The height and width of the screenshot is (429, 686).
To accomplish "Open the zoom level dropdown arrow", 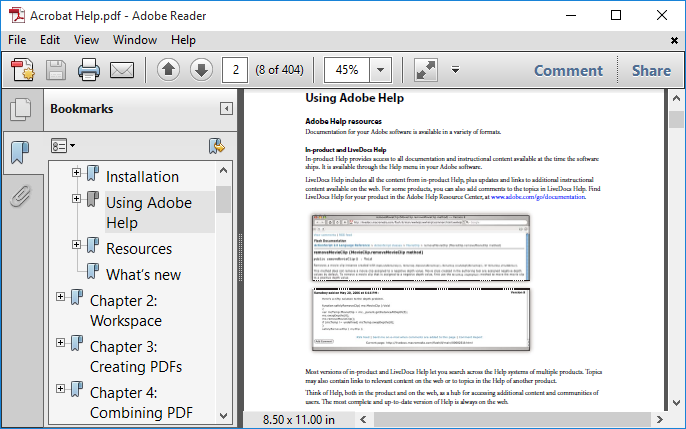I will (381, 70).
